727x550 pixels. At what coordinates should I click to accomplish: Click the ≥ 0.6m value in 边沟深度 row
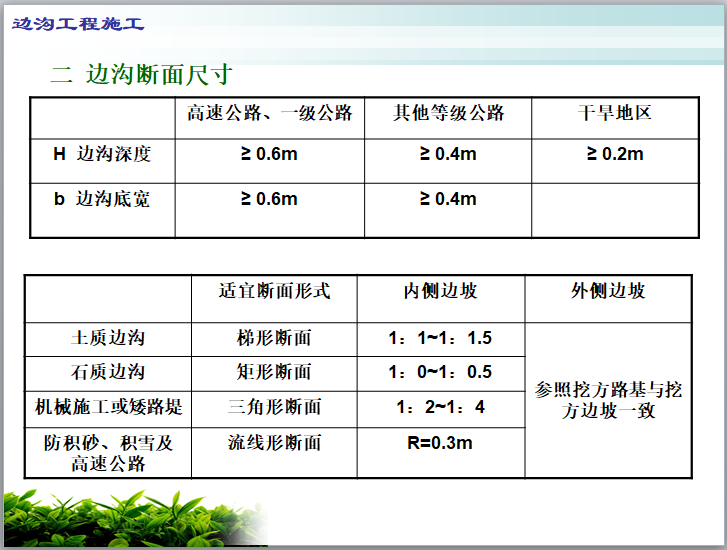(269, 154)
